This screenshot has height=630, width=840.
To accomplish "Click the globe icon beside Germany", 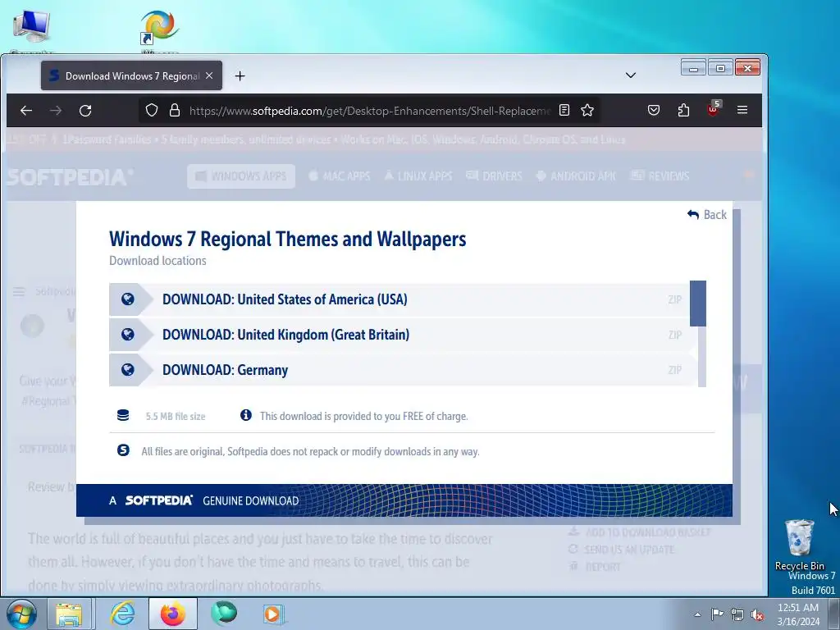I will point(127,370).
